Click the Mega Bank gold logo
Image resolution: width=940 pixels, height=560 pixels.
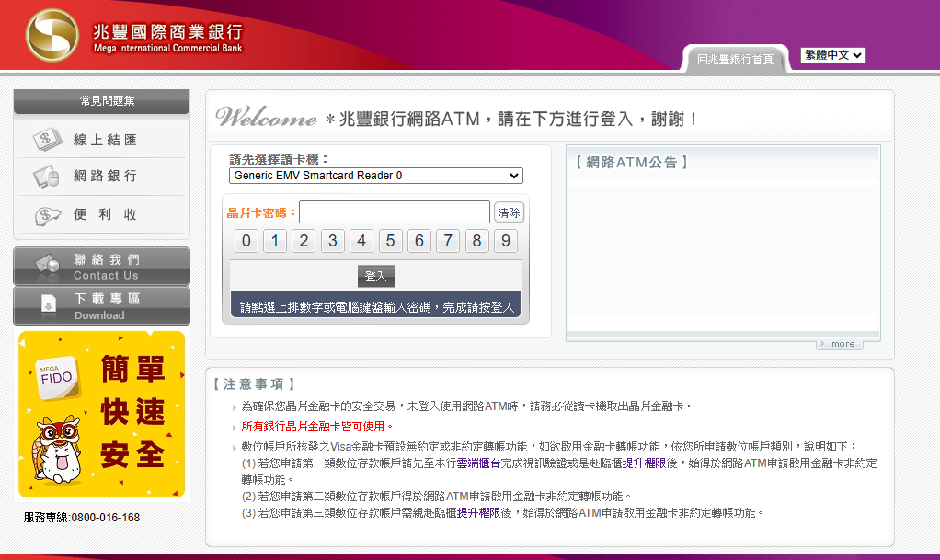click(52, 35)
